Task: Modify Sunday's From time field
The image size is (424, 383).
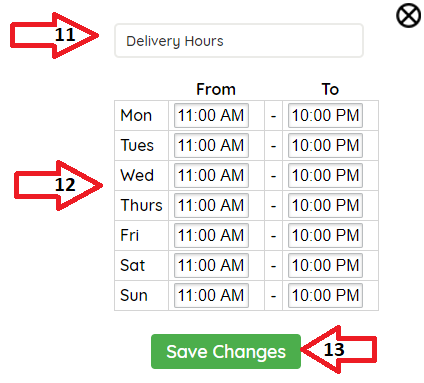Action: click(x=211, y=295)
